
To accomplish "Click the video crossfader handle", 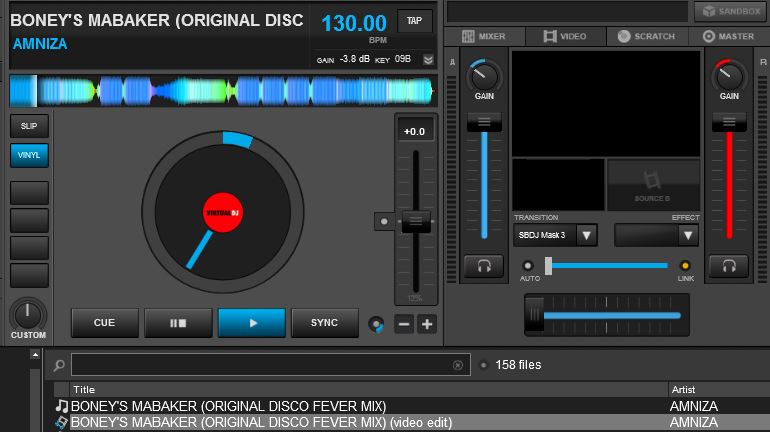I will click(x=548, y=266).
